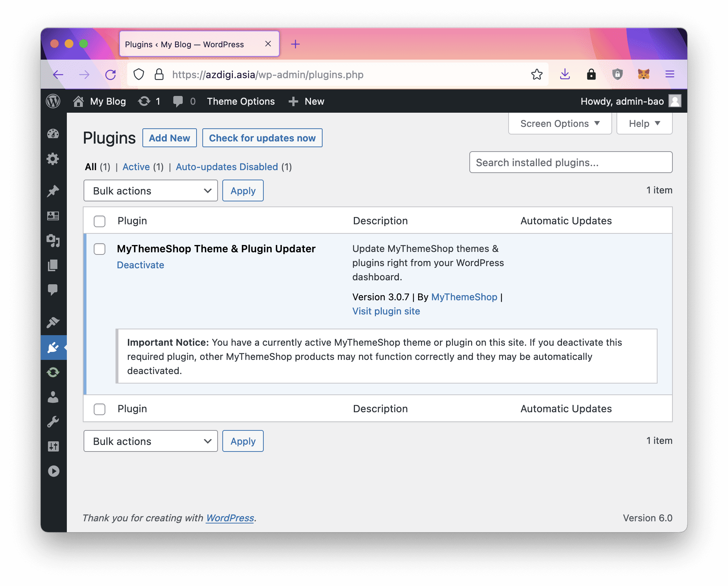
Task: Open the Bulk actions dropdown
Action: (150, 190)
